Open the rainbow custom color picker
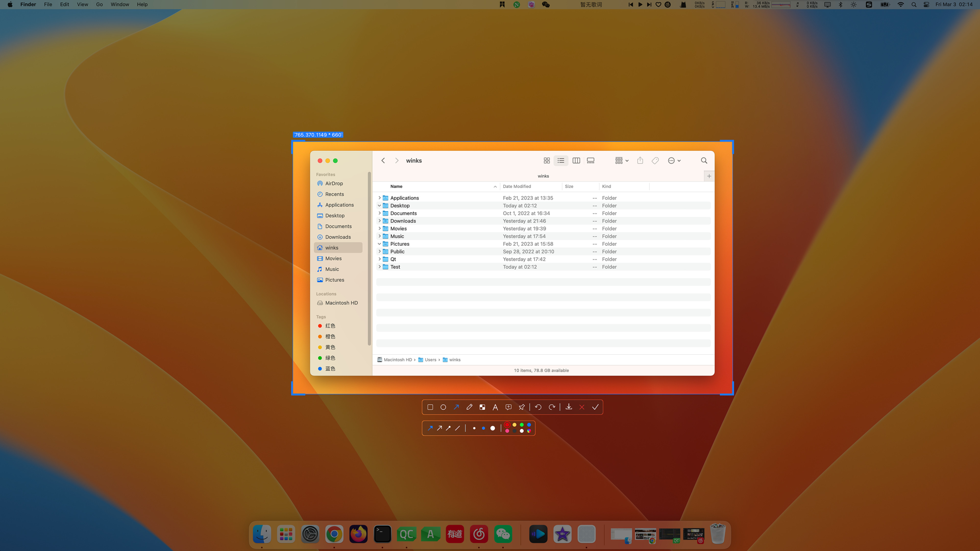The image size is (980, 551). (529, 431)
